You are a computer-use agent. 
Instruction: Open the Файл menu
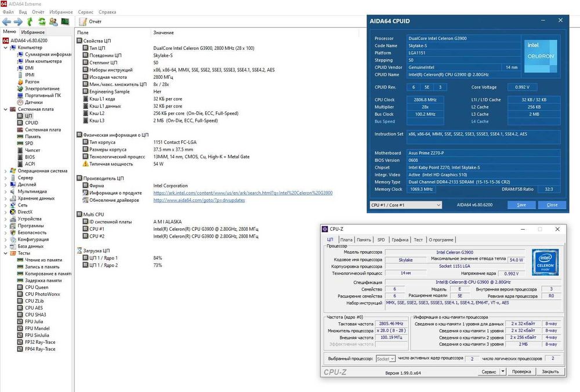[x=8, y=12]
